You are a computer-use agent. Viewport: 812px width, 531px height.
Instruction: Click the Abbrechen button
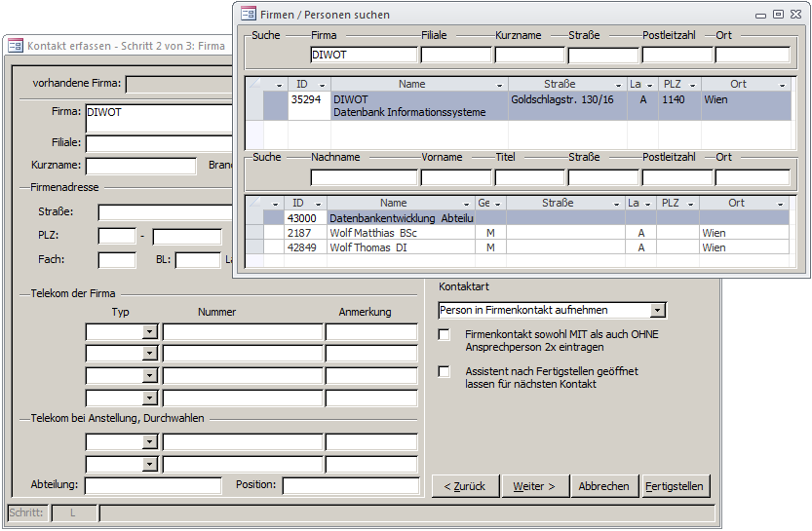click(x=603, y=486)
